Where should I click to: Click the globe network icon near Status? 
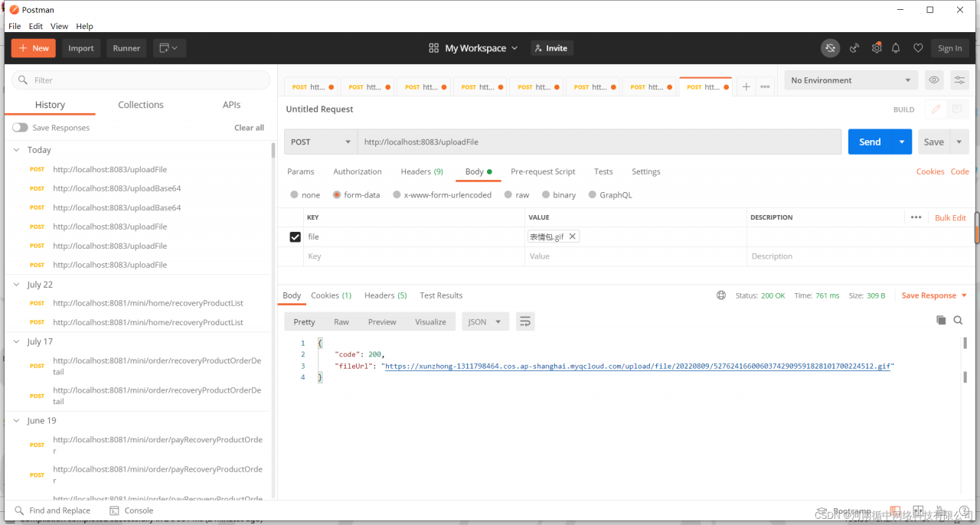point(721,295)
